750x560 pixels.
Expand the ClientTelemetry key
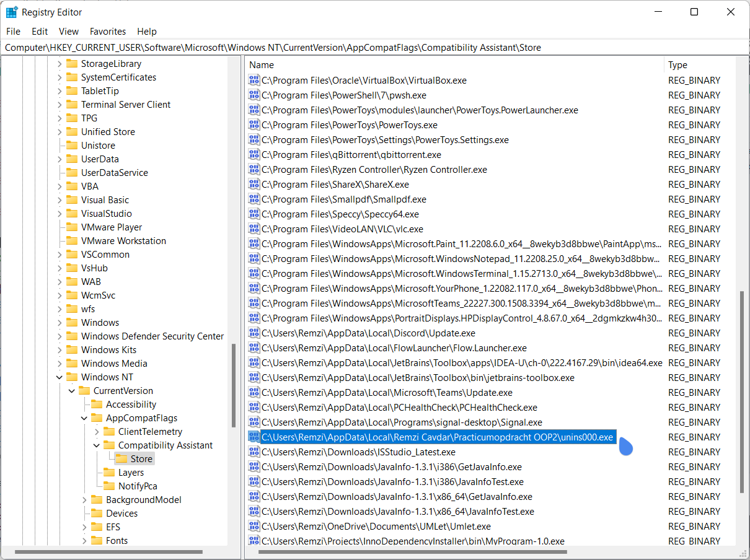(x=97, y=432)
